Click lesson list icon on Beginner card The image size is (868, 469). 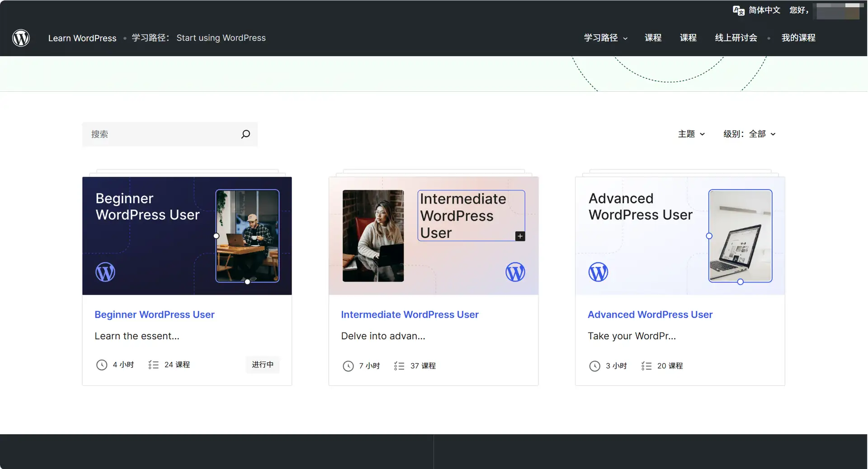tap(153, 365)
